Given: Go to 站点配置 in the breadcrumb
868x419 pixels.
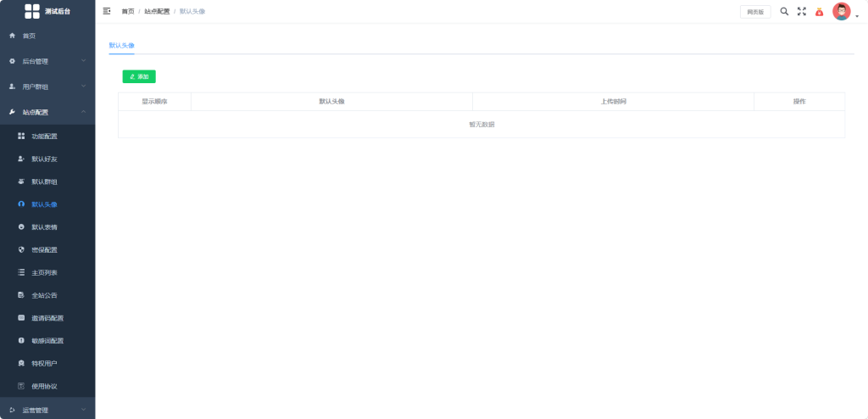Looking at the screenshot, I should pyautogui.click(x=157, y=11).
